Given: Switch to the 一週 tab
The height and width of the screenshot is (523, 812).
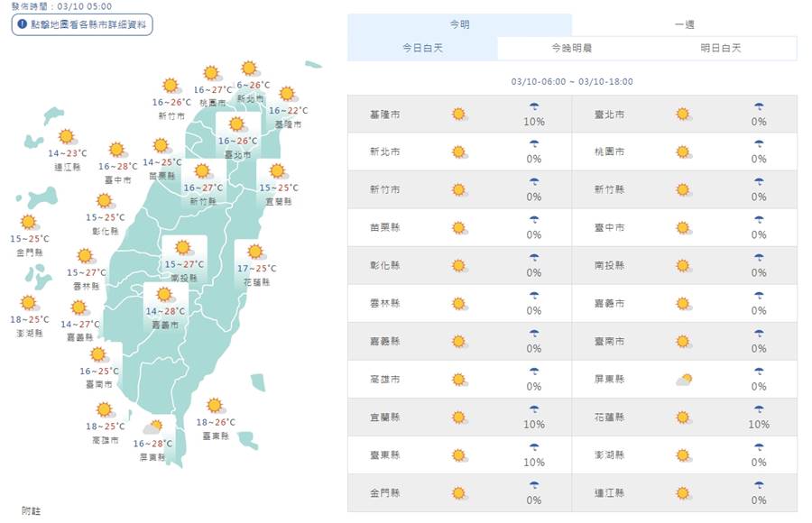Looking at the screenshot, I should [684, 24].
